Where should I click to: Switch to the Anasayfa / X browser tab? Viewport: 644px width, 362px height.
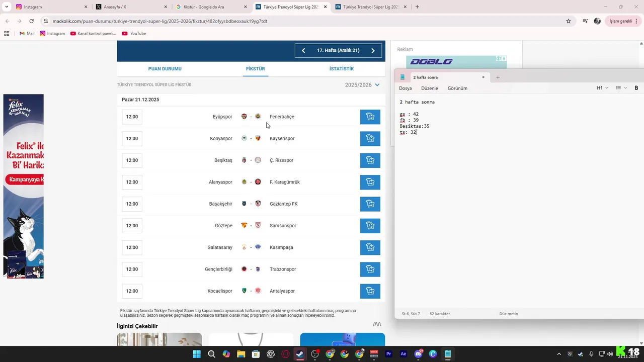pos(131,7)
